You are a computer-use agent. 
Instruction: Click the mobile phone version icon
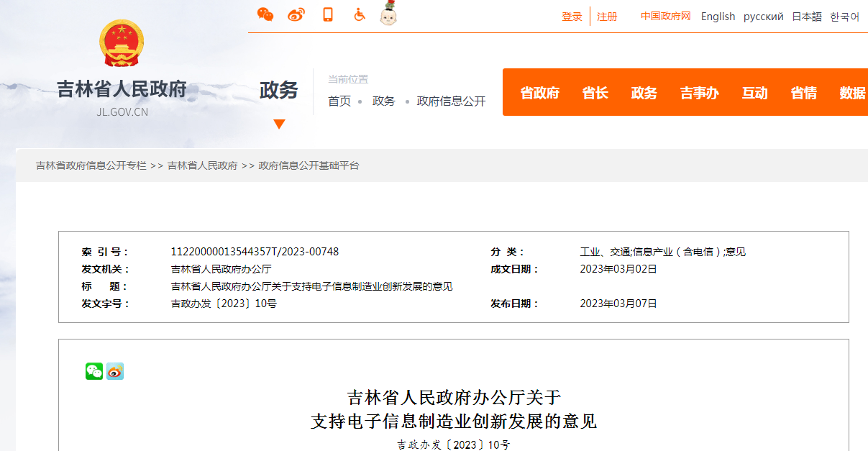(x=328, y=14)
